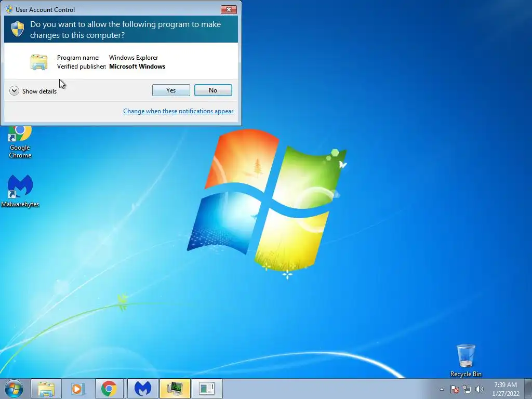Click Yes in the User Account Control dialog
The width and height of the screenshot is (532, 399).
click(171, 90)
